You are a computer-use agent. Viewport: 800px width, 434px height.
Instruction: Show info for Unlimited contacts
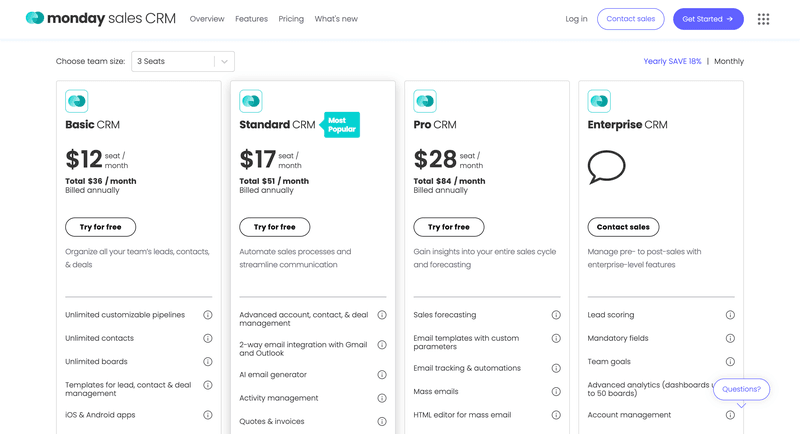click(208, 338)
